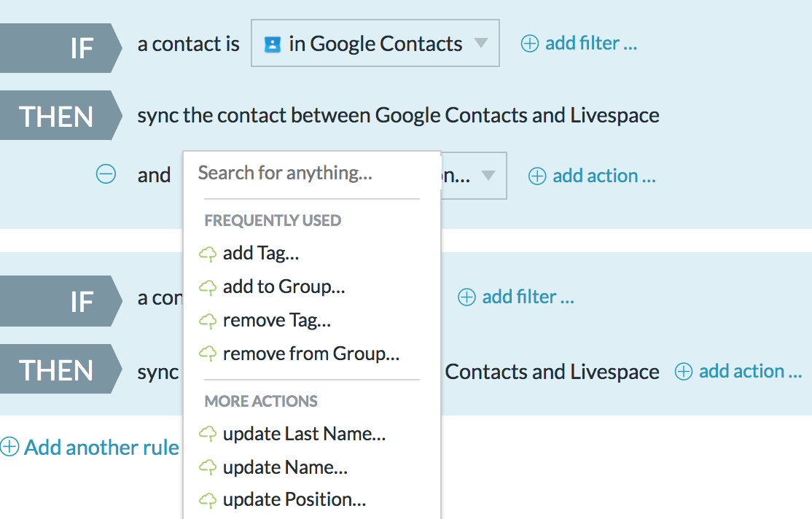Click the cloud icon beside 'add Tag...'
The height and width of the screenshot is (519, 812).
(208, 254)
